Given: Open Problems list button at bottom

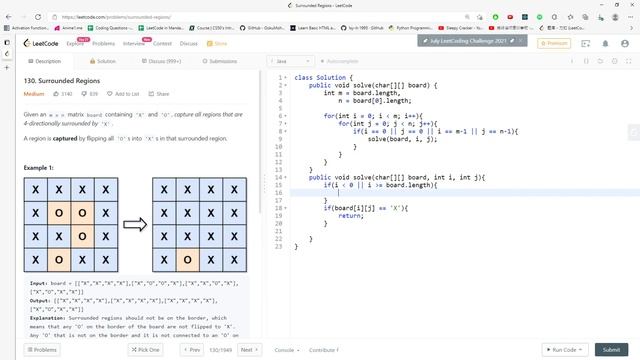Looking at the screenshot, I should click(42, 350).
